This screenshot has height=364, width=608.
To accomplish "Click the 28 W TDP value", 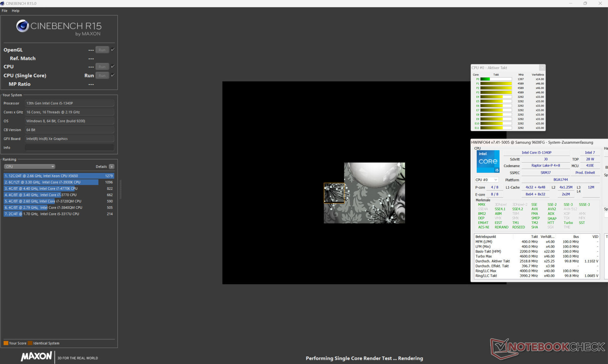I will pos(590,159).
